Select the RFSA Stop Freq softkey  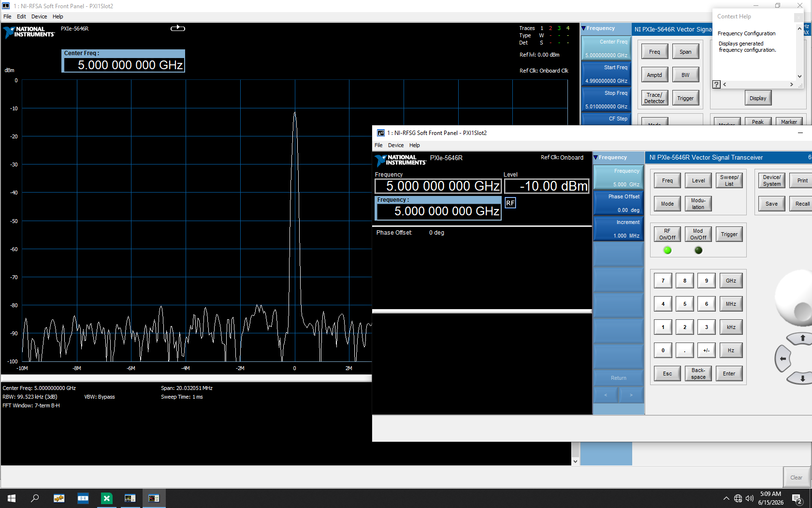(606, 100)
